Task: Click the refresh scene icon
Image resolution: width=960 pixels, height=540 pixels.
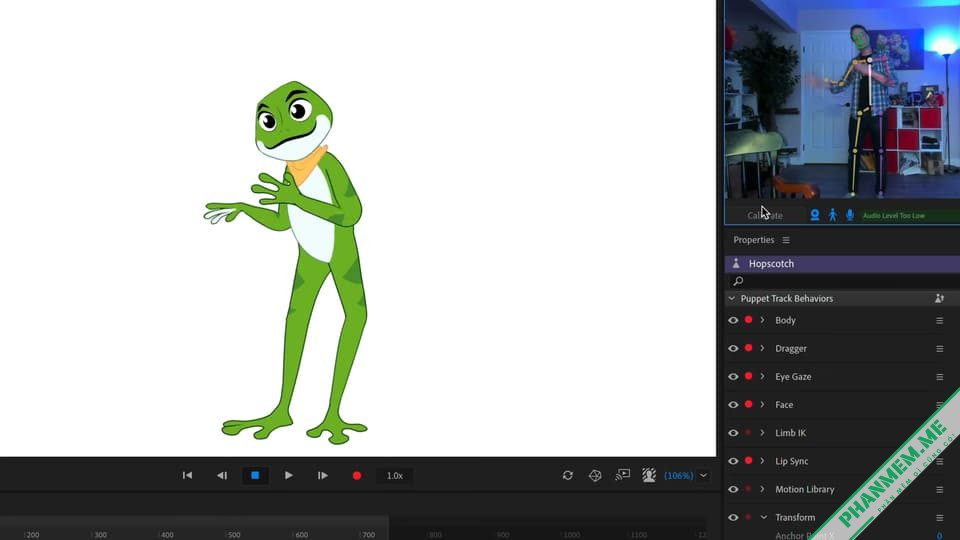Action: click(568, 475)
